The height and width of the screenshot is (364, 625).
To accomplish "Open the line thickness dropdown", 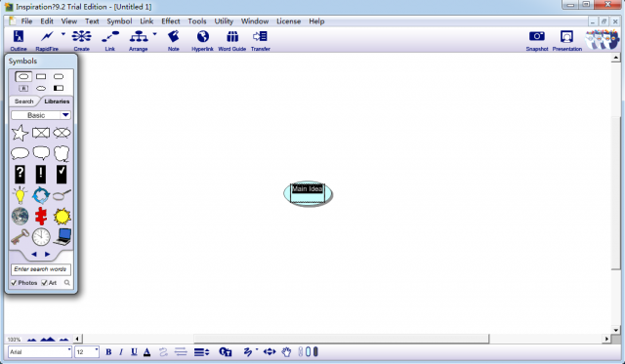I will click(x=202, y=351).
